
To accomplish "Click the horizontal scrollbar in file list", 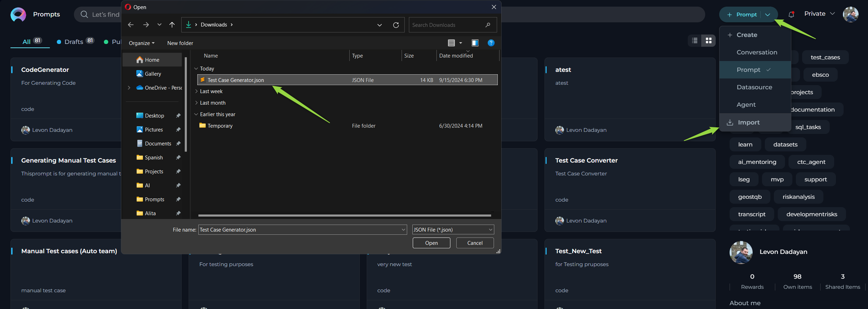I will click(344, 216).
